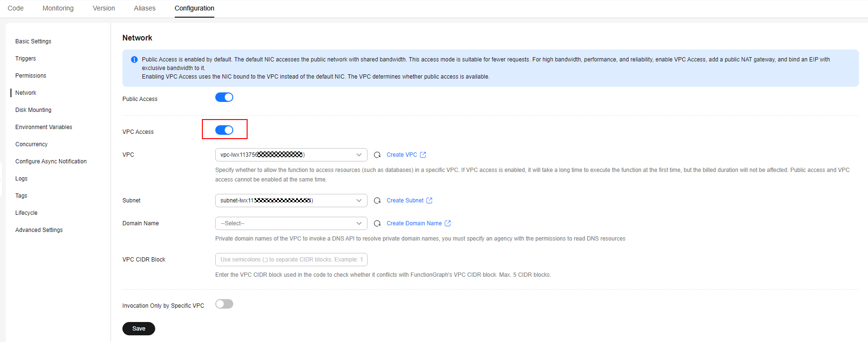The height and width of the screenshot is (342, 868).
Task: Open Permissions settings section
Action: (31, 76)
